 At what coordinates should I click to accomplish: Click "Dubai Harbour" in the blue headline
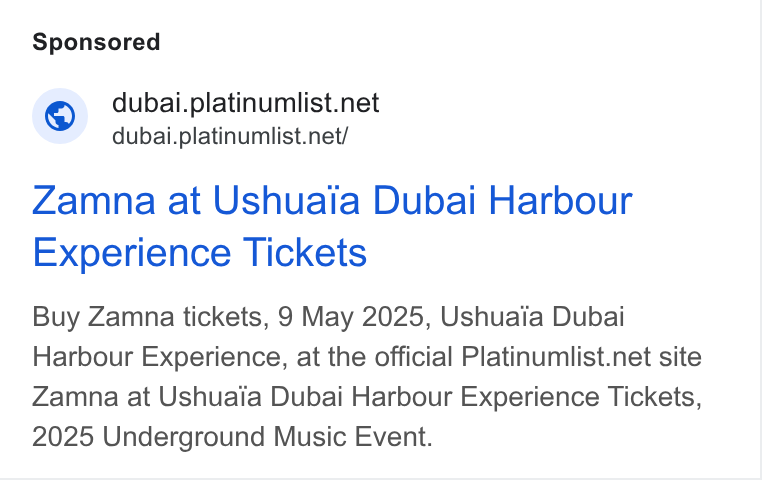[x=502, y=200]
